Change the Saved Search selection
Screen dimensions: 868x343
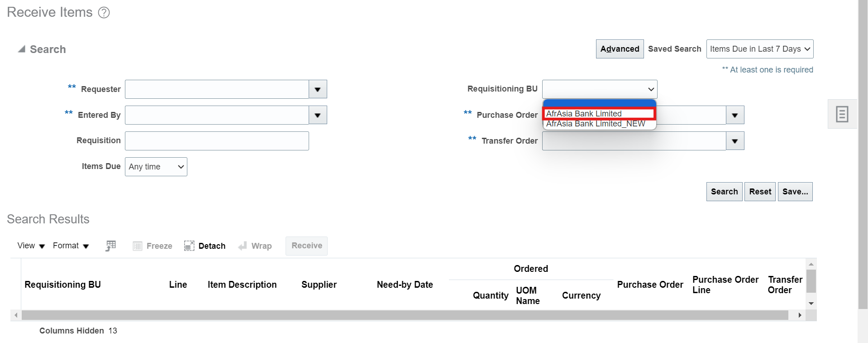pos(760,49)
